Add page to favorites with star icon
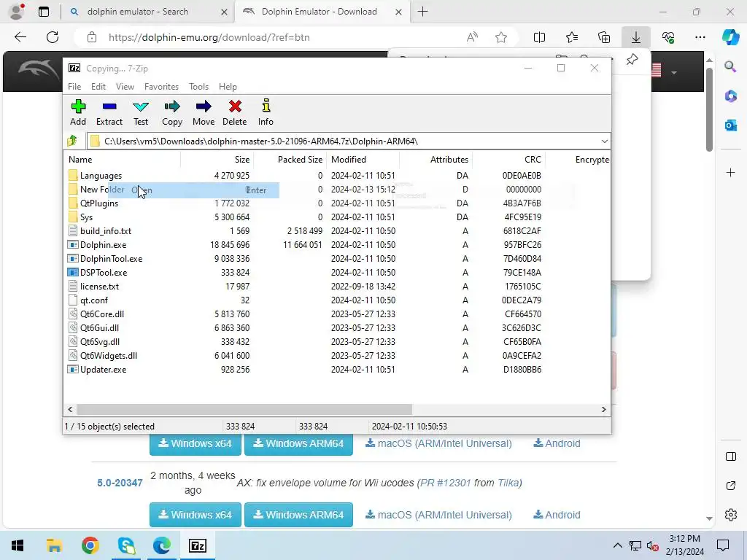The width and height of the screenshot is (747, 560). [x=500, y=37]
